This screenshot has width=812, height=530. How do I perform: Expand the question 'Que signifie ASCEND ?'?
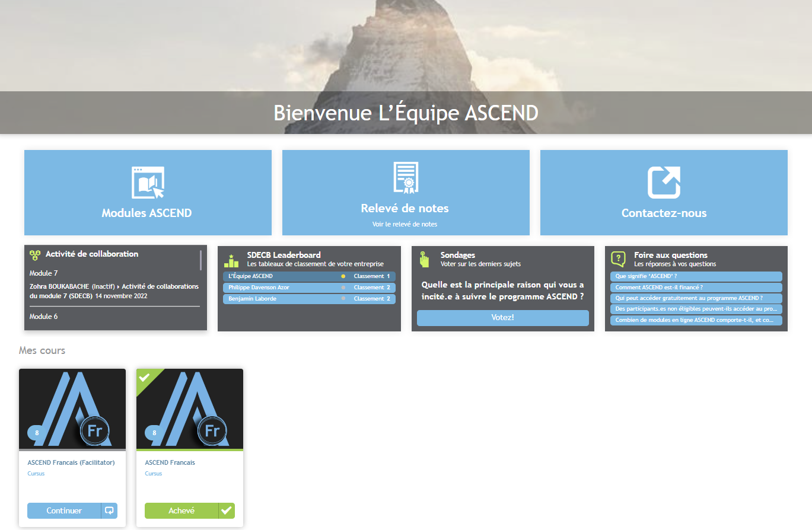click(x=696, y=276)
